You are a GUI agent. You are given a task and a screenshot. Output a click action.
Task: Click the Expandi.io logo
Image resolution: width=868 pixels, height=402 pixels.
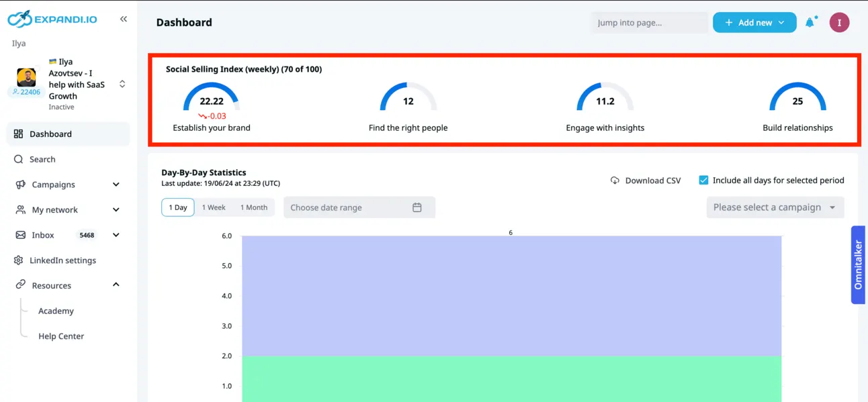pyautogui.click(x=52, y=19)
